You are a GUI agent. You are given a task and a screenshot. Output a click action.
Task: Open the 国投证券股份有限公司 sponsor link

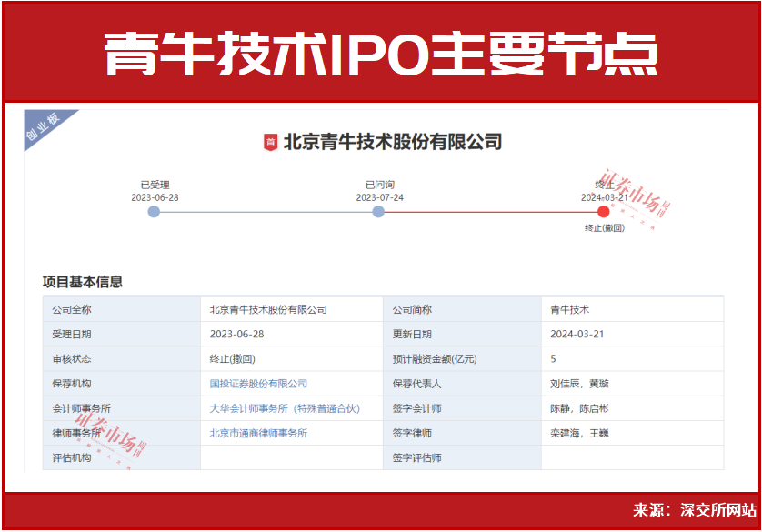click(258, 384)
